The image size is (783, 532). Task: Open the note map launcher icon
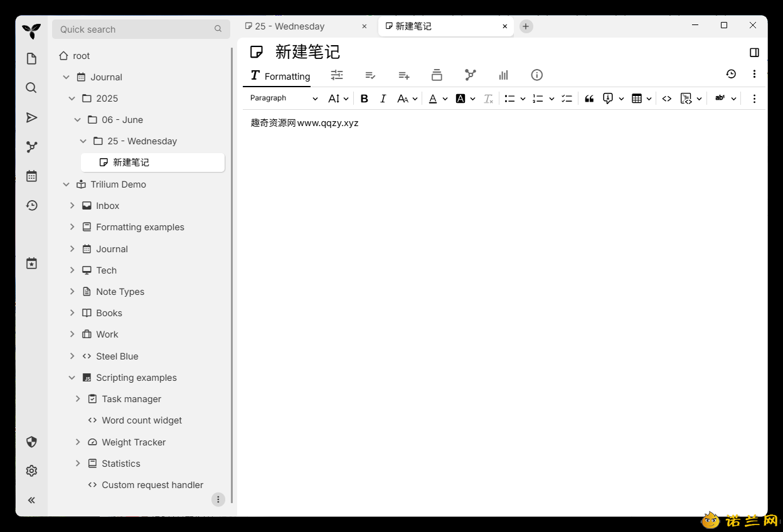tap(31, 147)
